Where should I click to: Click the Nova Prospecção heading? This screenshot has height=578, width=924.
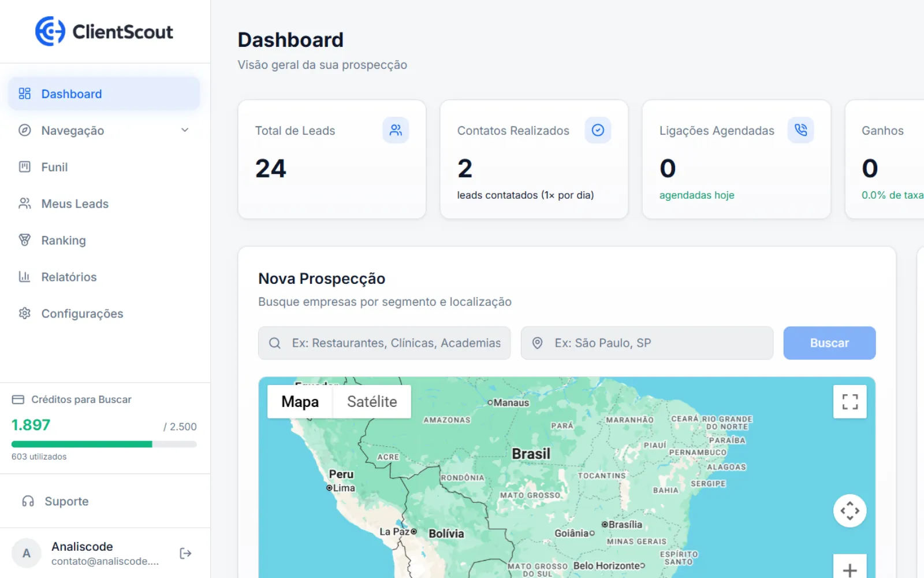[322, 279]
